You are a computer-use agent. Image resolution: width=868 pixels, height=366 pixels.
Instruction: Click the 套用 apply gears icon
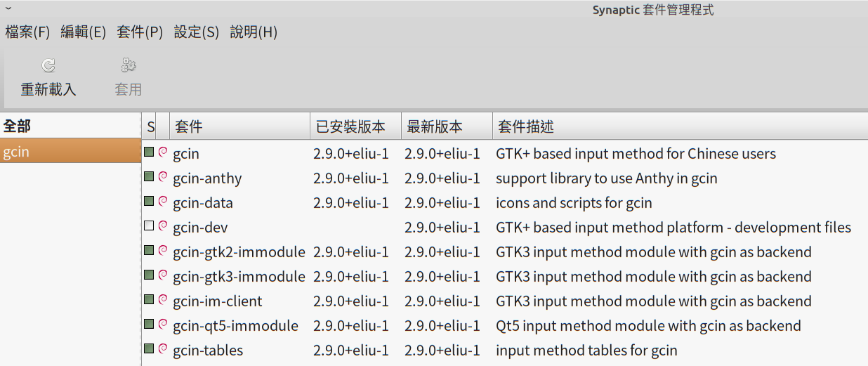129,65
